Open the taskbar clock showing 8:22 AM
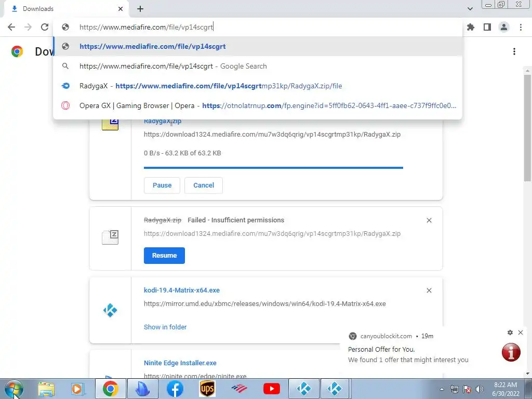 click(x=505, y=389)
